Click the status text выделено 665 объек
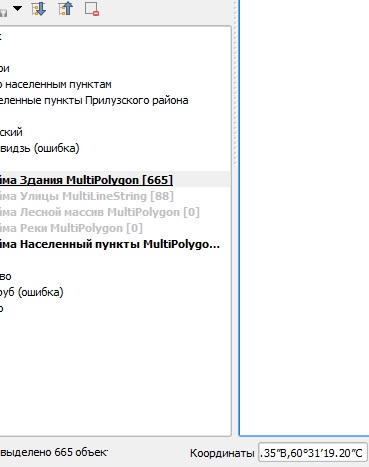 [54, 452]
